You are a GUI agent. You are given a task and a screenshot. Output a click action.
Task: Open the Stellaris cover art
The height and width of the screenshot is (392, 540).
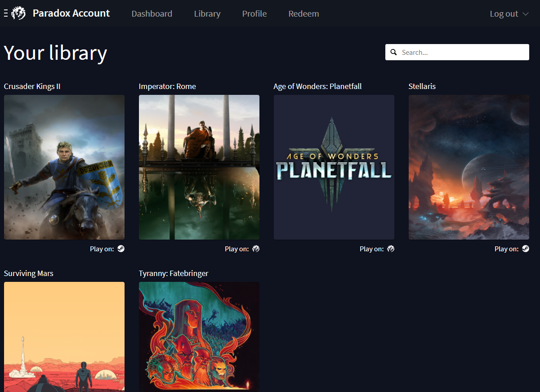469,167
